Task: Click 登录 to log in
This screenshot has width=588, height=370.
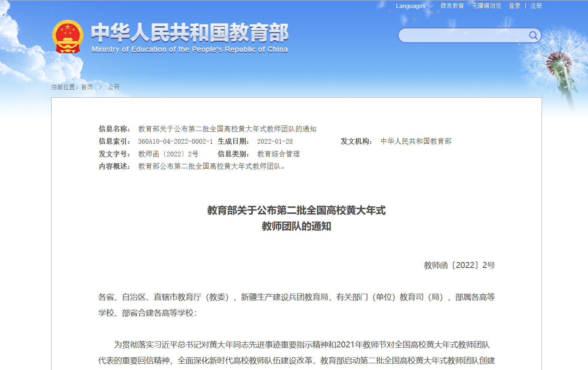Action: pyautogui.click(x=515, y=6)
